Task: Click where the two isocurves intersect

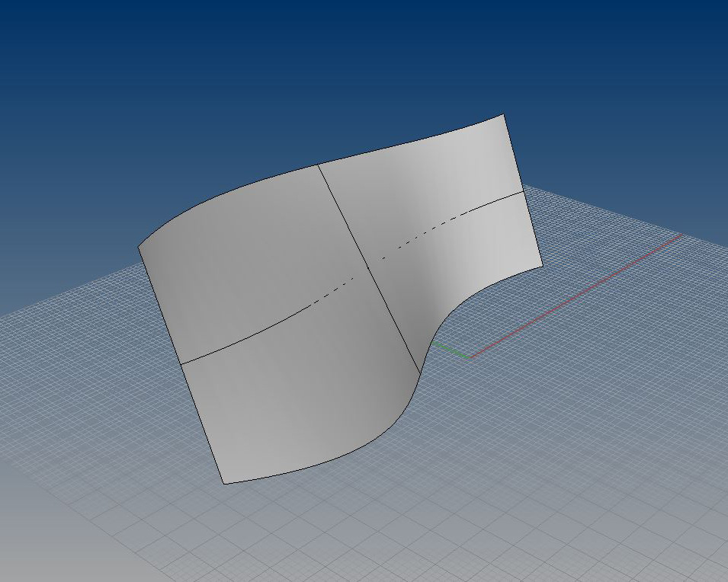Action: [x=369, y=267]
